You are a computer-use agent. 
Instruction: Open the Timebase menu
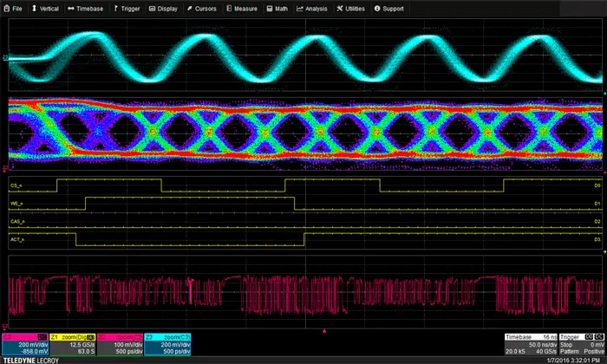[x=86, y=9]
